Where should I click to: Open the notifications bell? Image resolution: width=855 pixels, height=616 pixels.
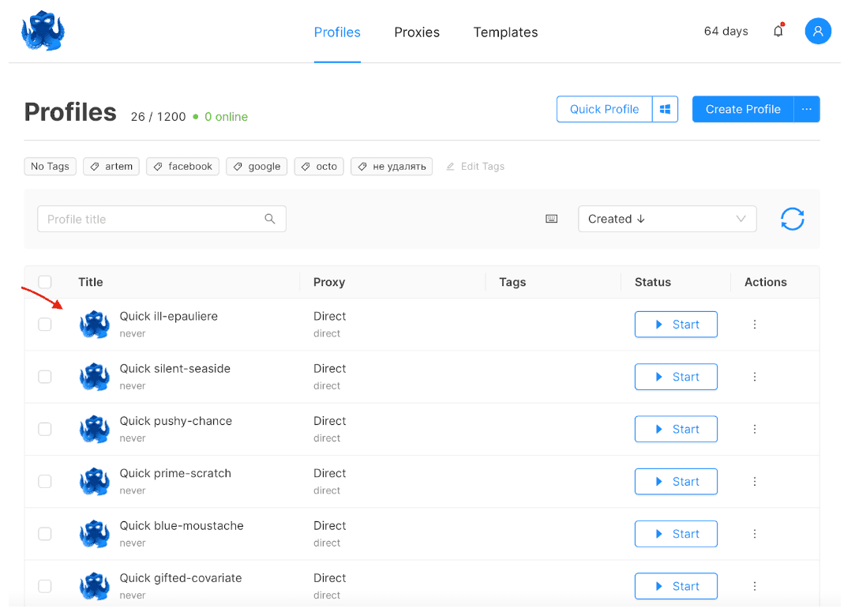click(778, 32)
